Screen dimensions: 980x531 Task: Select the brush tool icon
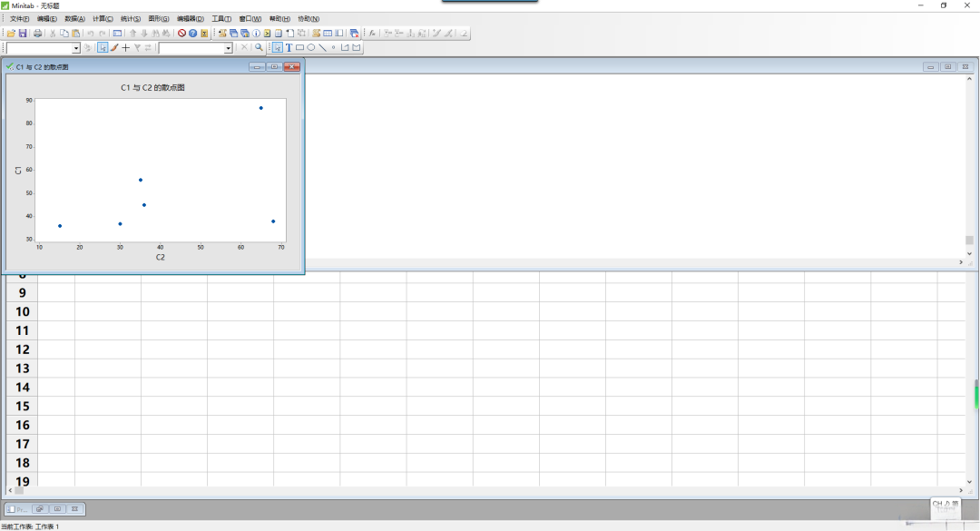pos(114,47)
